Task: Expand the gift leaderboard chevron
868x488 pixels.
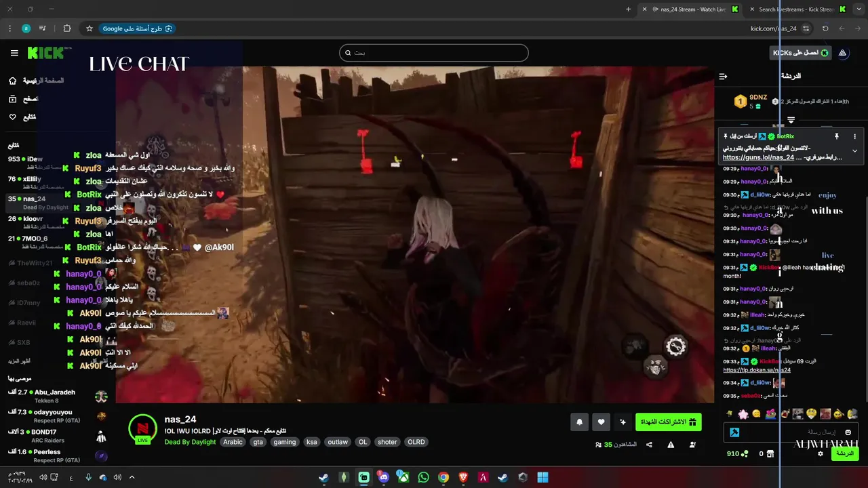Action: [x=791, y=120]
